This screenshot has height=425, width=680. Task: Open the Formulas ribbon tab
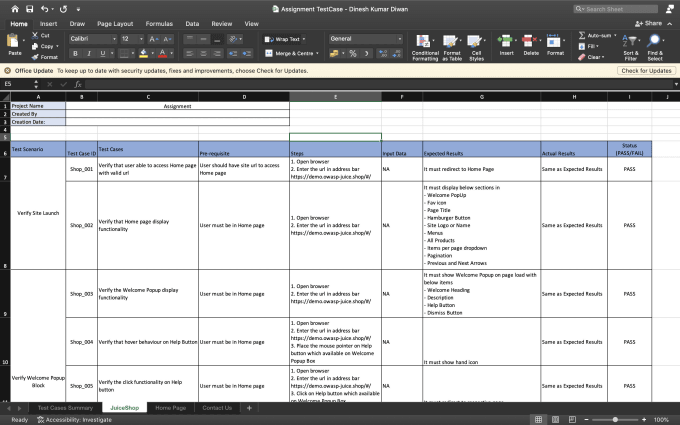(159, 24)
